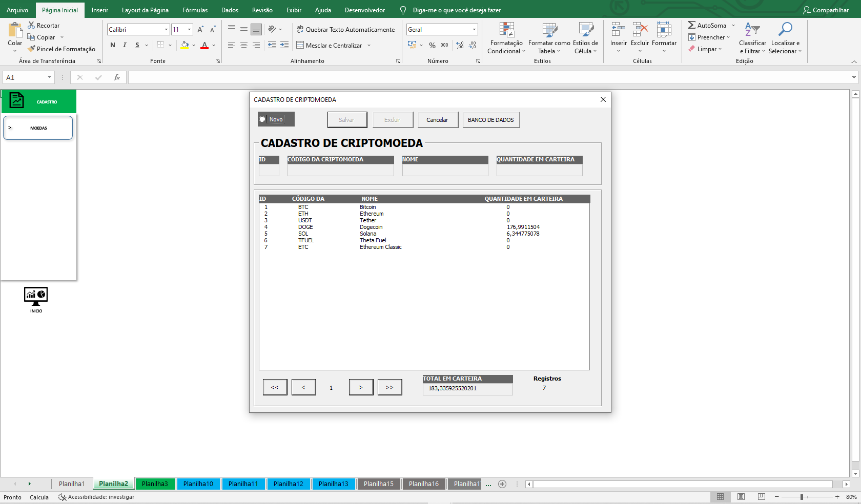Click thousands separator 000 icon
This screenshot has width=861, height=504.
click(444, 45)
